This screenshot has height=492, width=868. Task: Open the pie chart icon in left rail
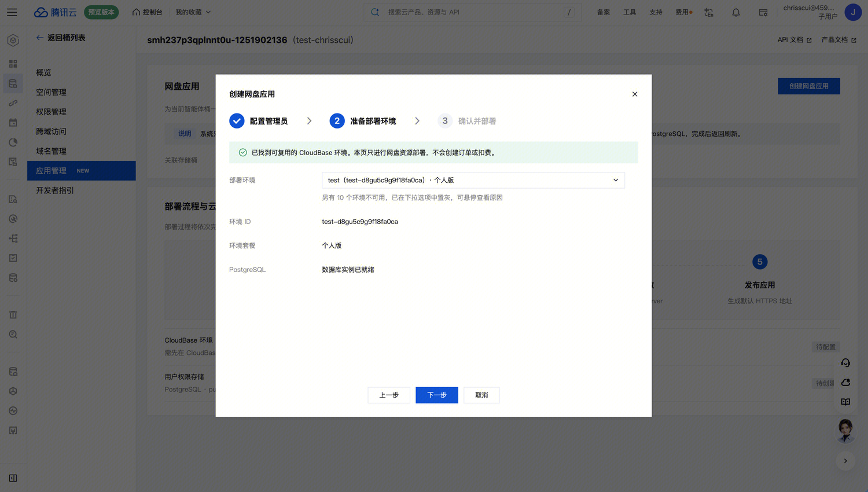[13, 142]
